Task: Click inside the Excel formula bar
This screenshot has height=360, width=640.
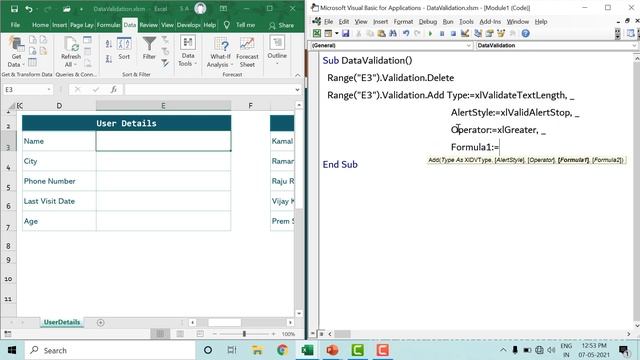Action: 209,89
